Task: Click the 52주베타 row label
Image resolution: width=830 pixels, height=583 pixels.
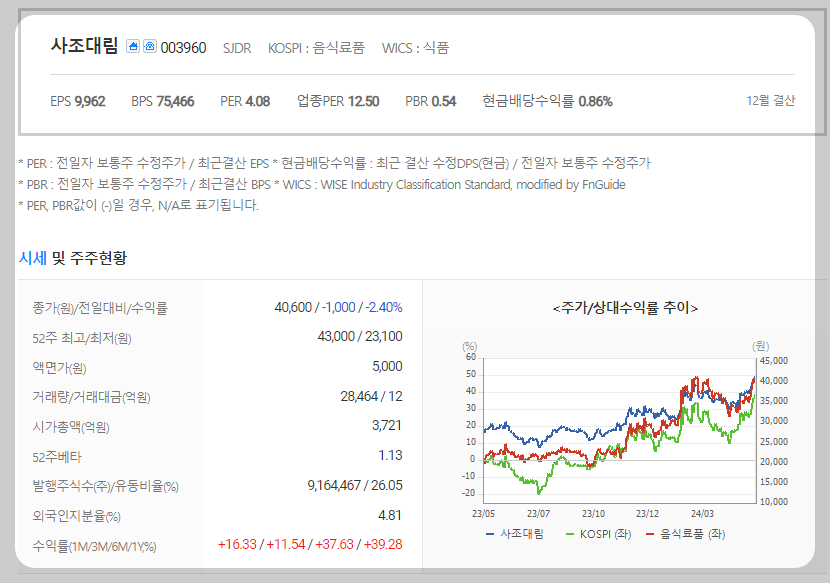Action: (57, 457)
